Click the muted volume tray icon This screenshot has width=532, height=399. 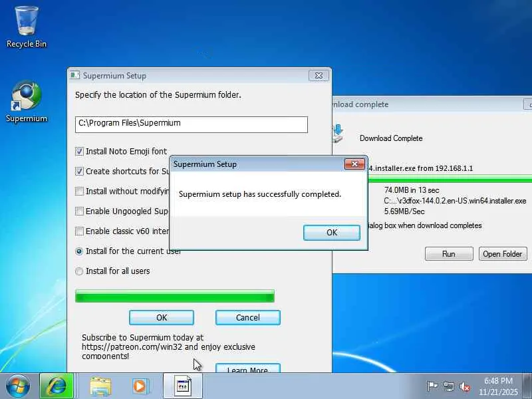[465, 386]
